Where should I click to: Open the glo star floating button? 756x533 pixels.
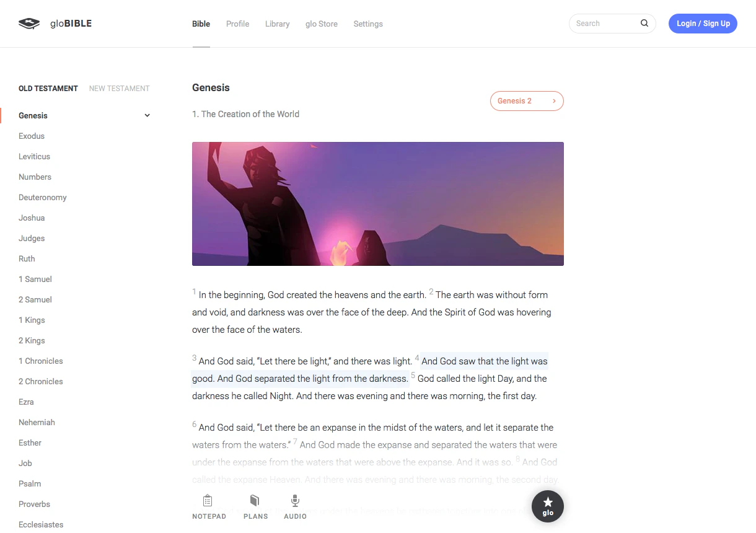tap(548, 506)
